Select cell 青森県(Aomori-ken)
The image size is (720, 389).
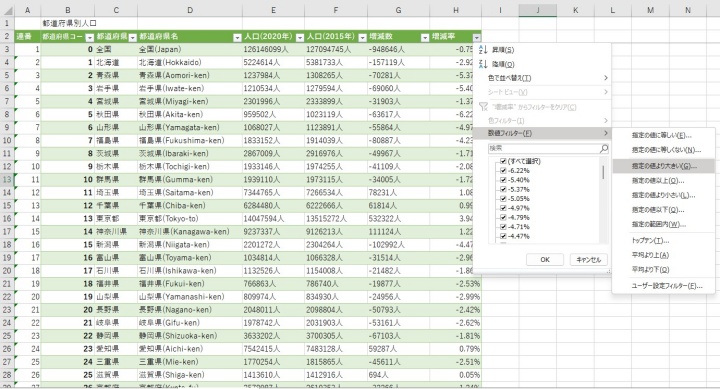190,75
